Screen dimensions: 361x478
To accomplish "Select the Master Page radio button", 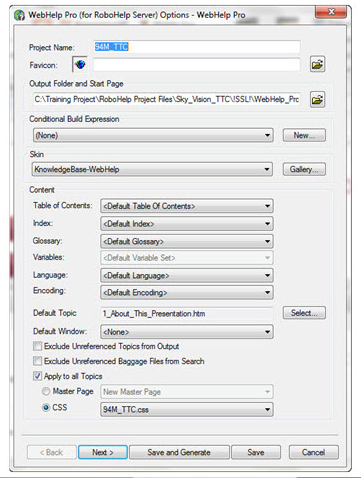I will coord(46,391).
